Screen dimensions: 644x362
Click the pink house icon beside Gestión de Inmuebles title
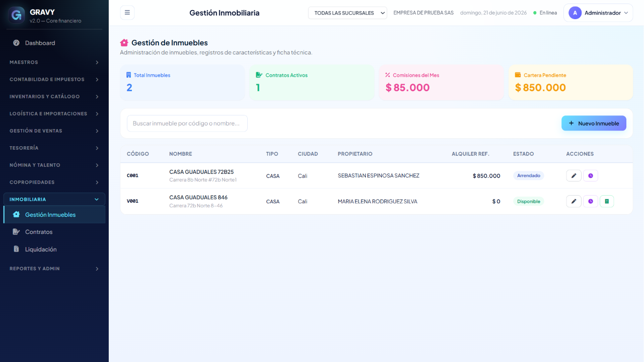coord(124,43)
